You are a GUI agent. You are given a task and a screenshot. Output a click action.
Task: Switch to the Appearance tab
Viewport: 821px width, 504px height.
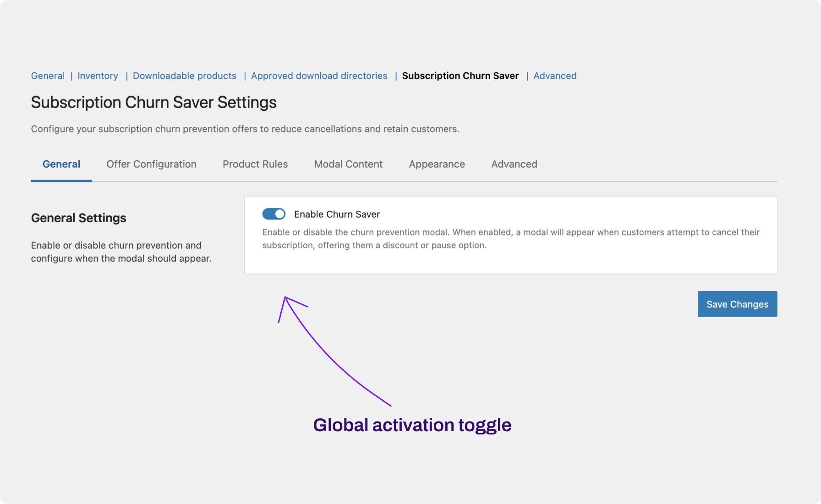coord(437,164)
